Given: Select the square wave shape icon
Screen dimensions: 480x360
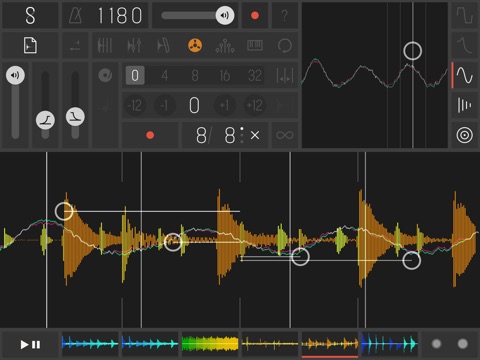Looking at the screenshot, I should [x=465, y=15].
